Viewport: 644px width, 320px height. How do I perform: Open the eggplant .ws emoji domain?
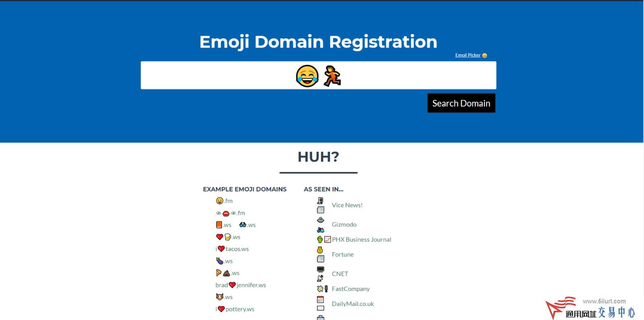click(220, 261)
